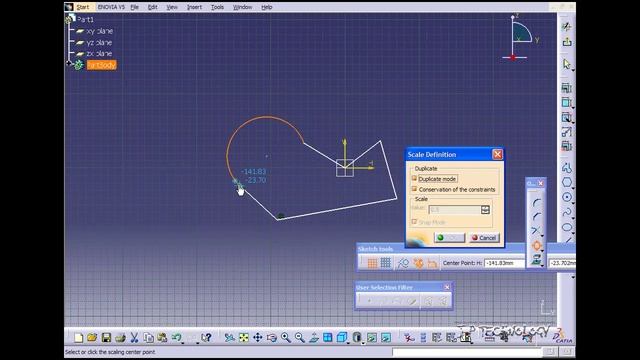The image size is (640, 360).
Task: Click the Fit All In icon
Action: [244, 338]
